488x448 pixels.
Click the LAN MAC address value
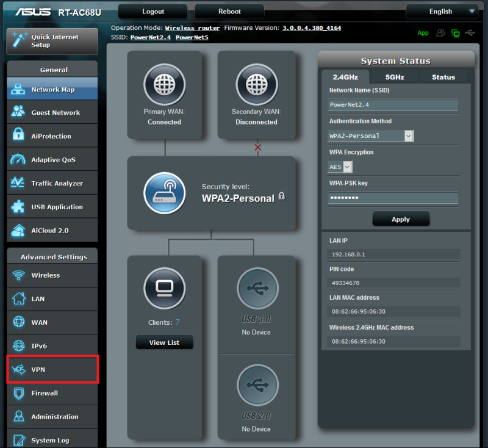pyautogui.click(x=359, y=311)
